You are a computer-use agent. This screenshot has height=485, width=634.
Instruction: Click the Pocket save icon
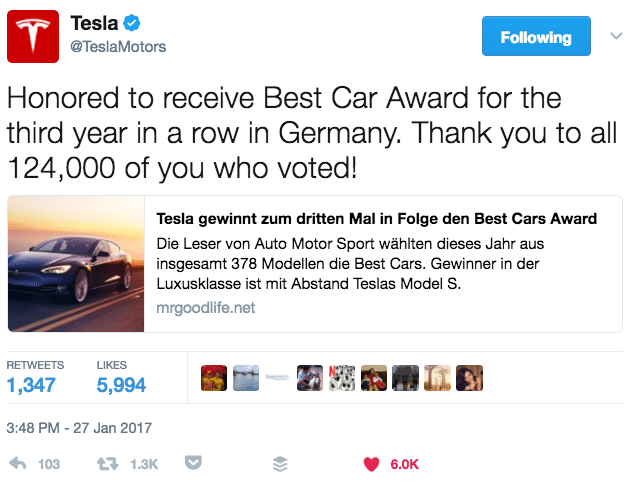coord(195,464)
